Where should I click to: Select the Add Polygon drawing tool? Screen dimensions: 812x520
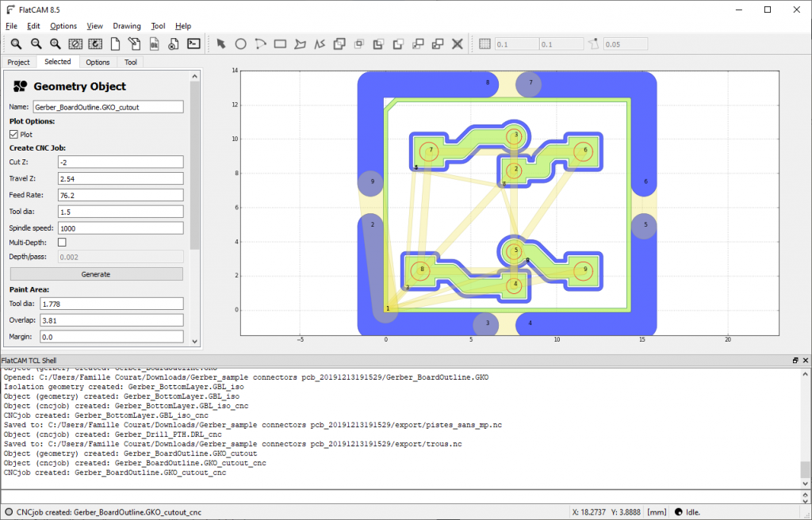point(300,44)
